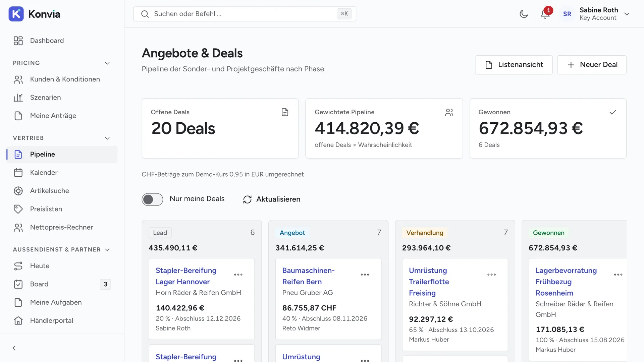Click the Verhandlung column label
Screen dimensions: 644x362
425,233
